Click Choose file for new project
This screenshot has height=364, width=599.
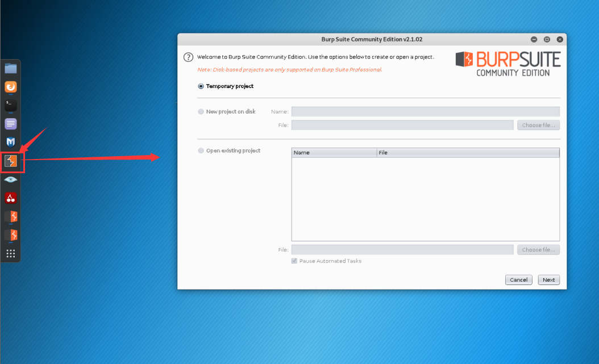[539, 125]
